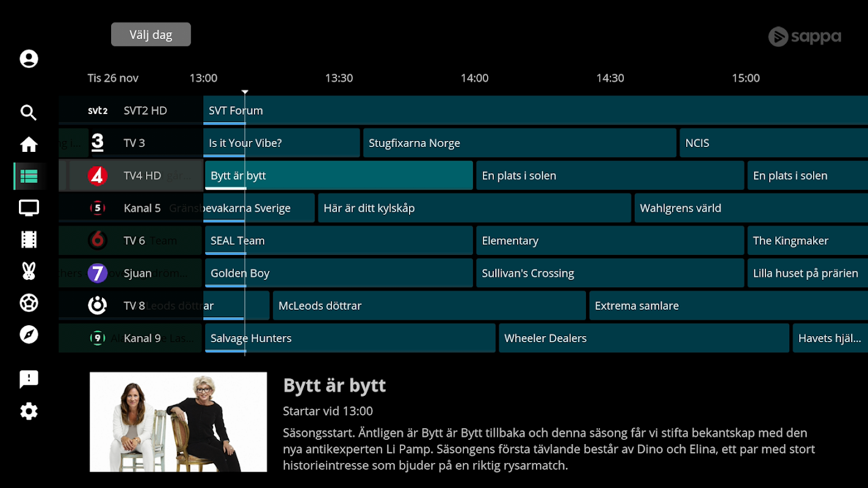The height and width of the screenshot is (488, 868).
Task: Go to the Home sidebar icon
Action: coord(29,145)
